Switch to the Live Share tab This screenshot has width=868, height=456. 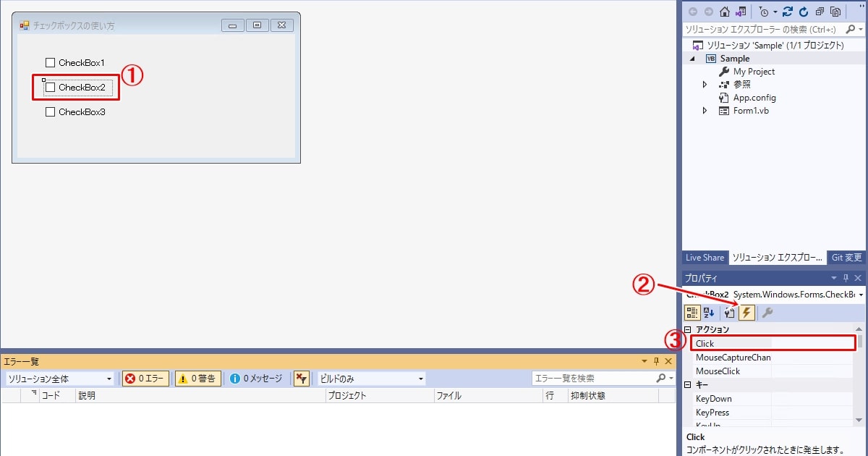pos(705,258)
